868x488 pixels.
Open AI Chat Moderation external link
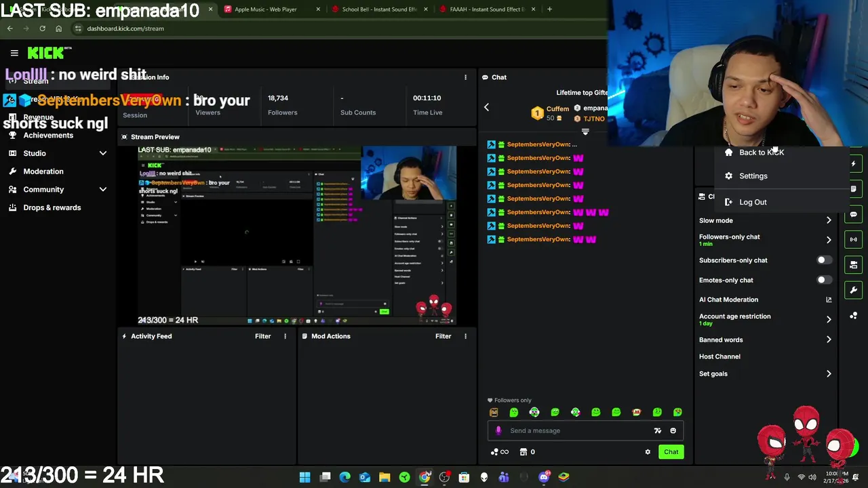829,300
